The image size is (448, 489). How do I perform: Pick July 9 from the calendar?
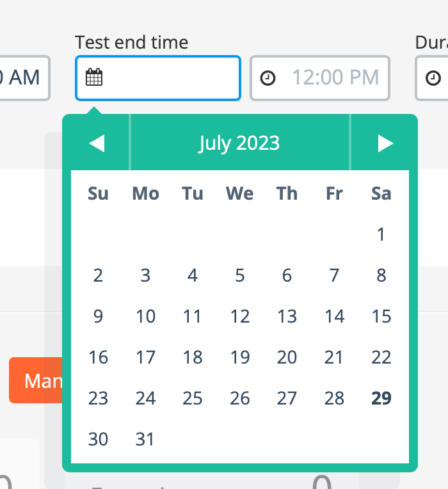(98, 316)
